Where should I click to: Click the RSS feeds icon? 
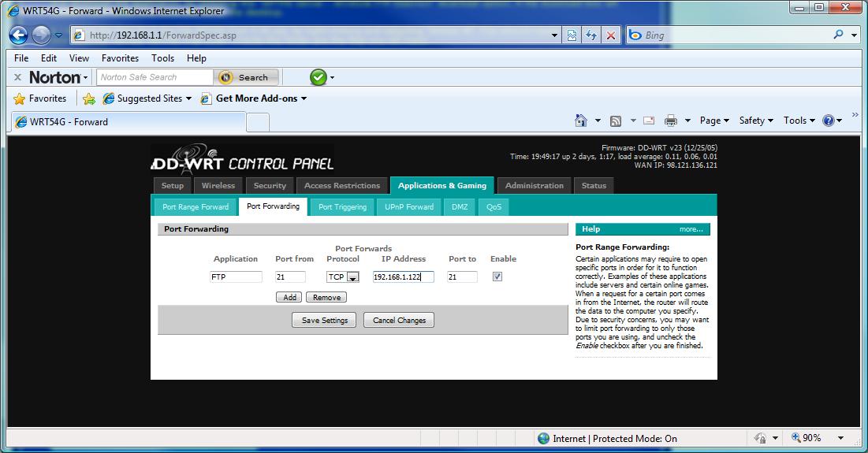coord(616,121)
